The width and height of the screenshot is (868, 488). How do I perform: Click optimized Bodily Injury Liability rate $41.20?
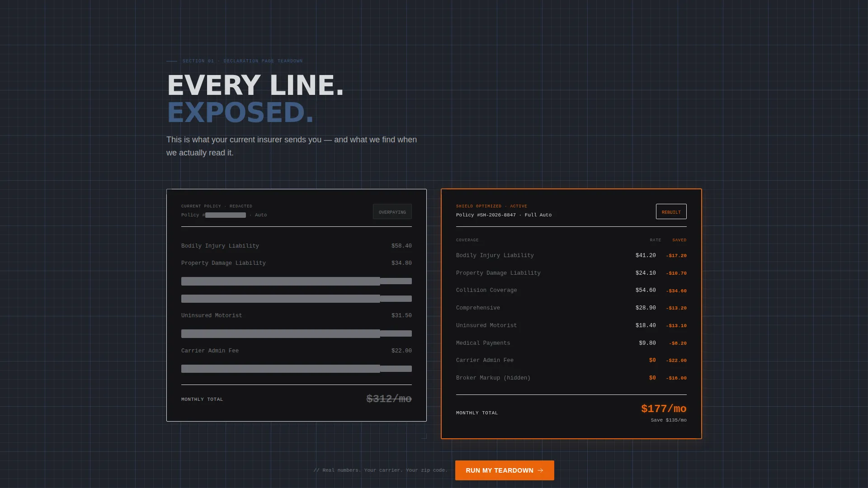[x=646, y=256]
